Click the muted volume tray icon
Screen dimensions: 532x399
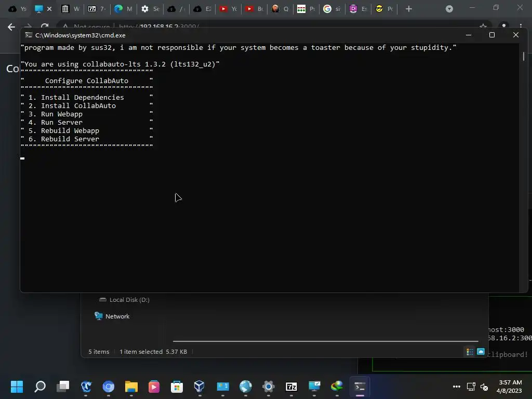(x=484, y=387)
